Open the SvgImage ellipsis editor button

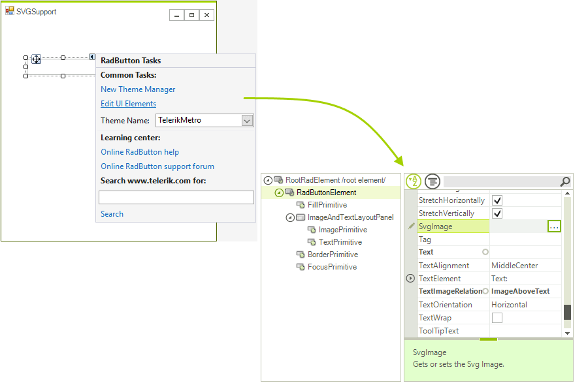554,226
